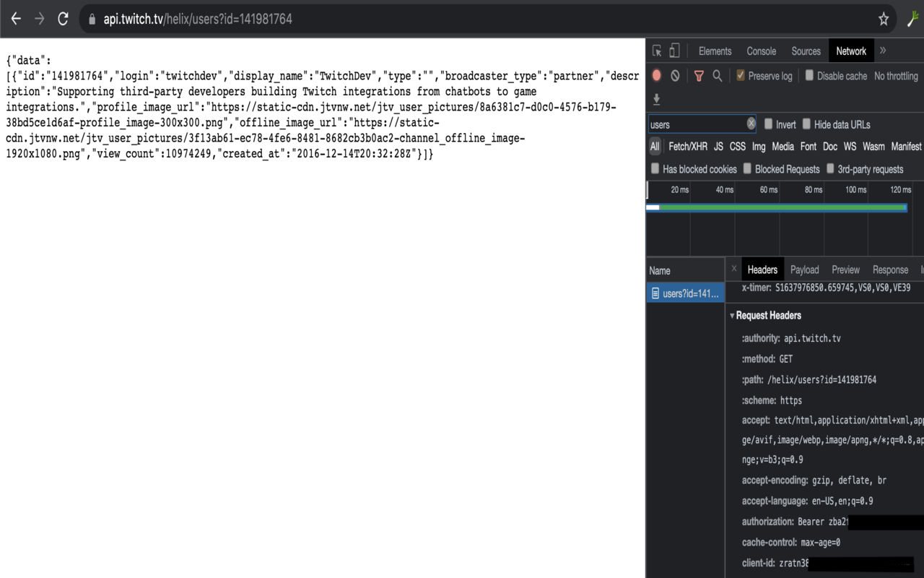Viewport: 924px width, 578px height.
Task: View site info via the padlock icon
Action: [x=92, y=20]
